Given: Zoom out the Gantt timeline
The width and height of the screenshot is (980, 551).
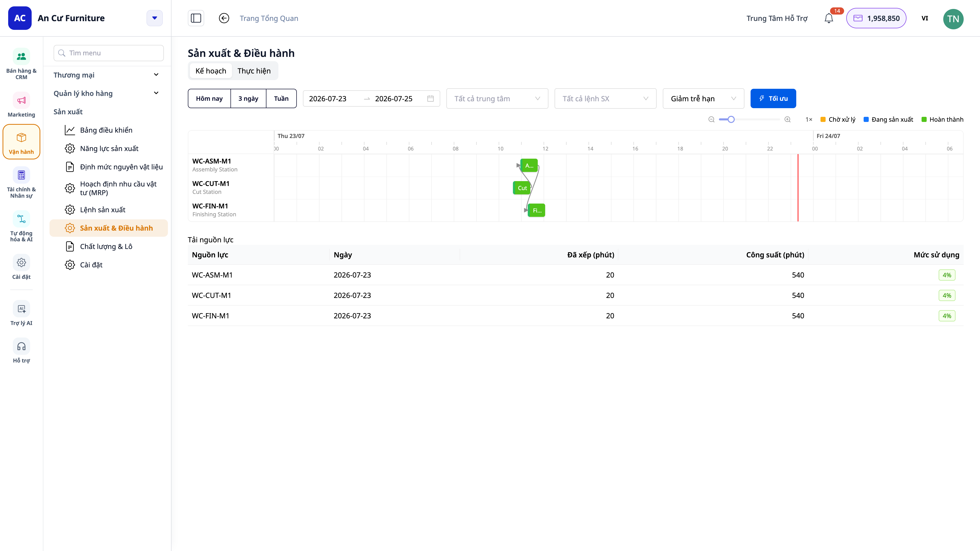Looking at the screenshot, I should pyautogui.click(x=711, y=119).
